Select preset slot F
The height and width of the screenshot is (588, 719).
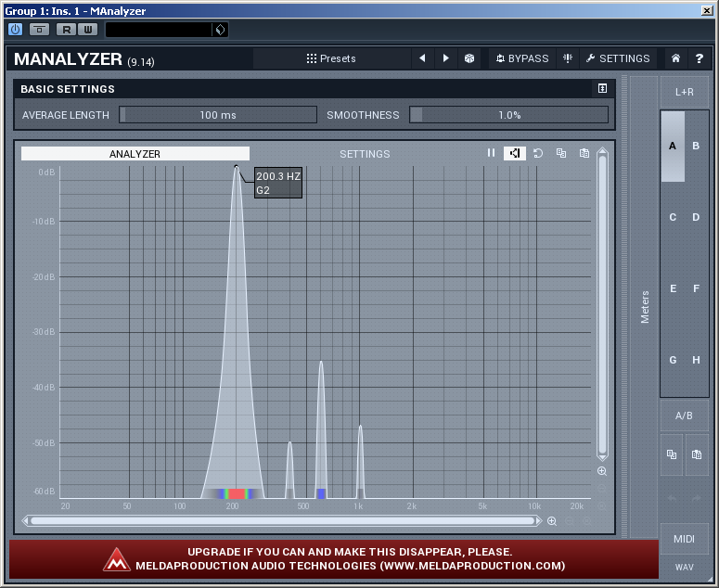point(696,288)
